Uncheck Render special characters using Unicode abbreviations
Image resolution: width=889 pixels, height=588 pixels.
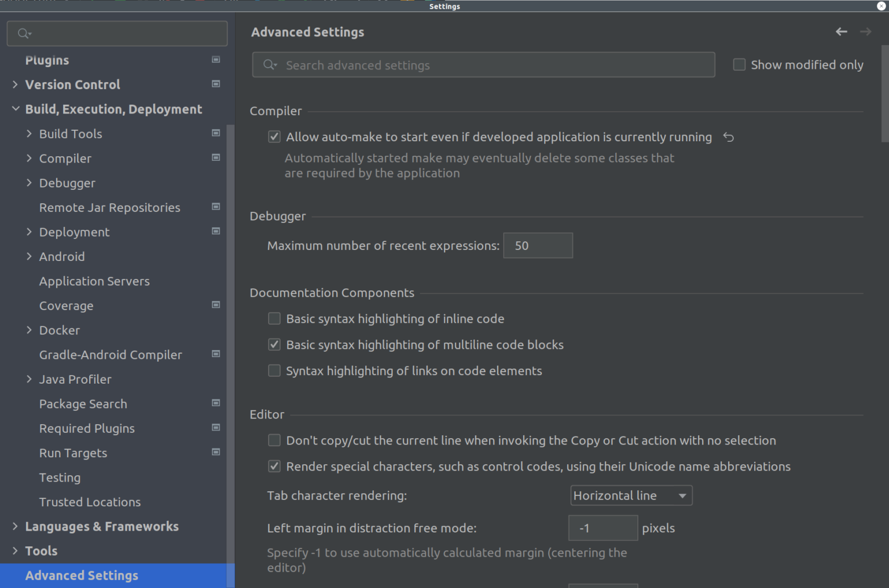tap(274, 466)
